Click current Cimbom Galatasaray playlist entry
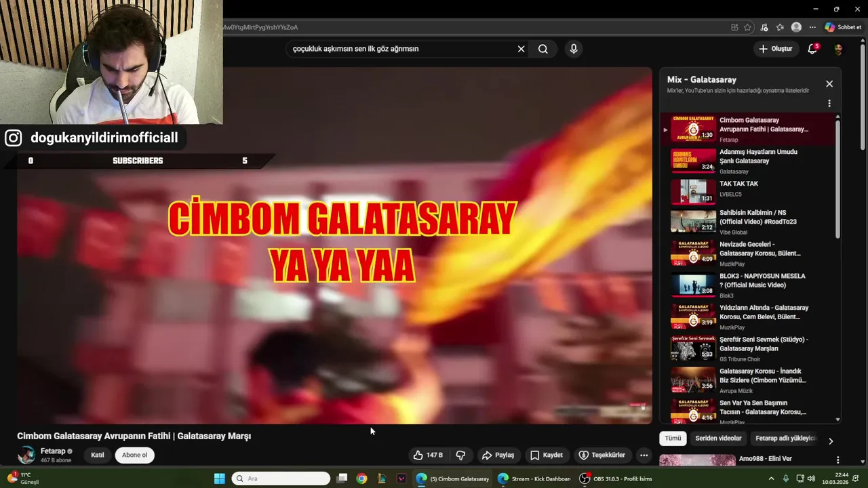 tap(747, 129)
